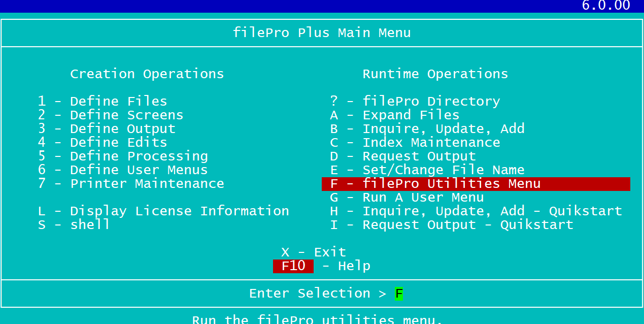644x324 pixels.
Task: Open C - Index Maintenance
Action: click(x=415, y=142)
